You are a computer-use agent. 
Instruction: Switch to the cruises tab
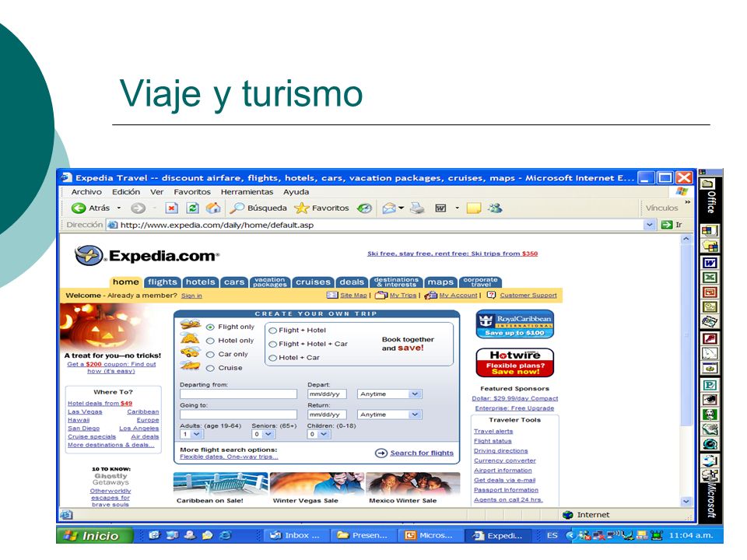pos(313,282)
